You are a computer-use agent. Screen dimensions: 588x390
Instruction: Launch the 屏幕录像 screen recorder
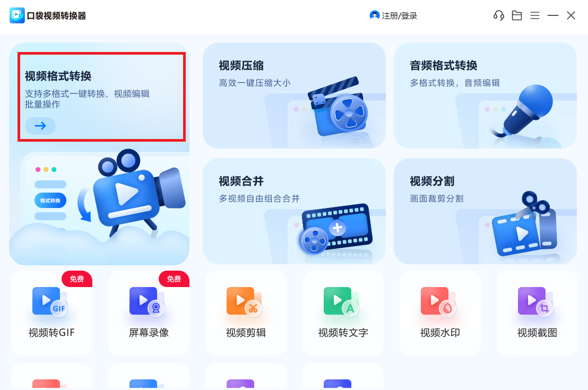[x=149, y=313]
